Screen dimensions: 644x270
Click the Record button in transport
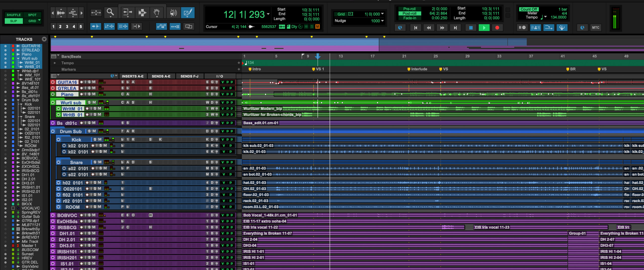[x=497, y=28]
